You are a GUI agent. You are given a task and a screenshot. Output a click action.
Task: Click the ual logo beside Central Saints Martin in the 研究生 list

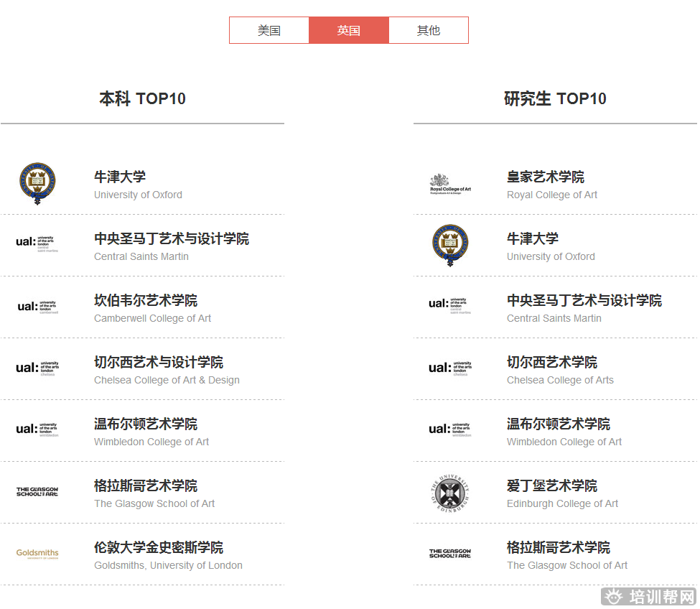click(450, 306)
